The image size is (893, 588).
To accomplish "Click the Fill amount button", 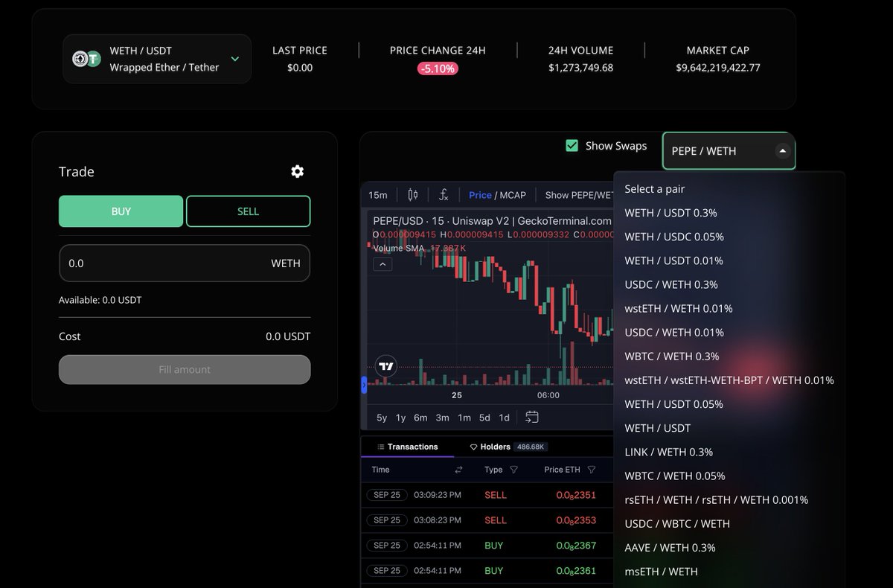I will pyautogui.click(x=185, y=369).
